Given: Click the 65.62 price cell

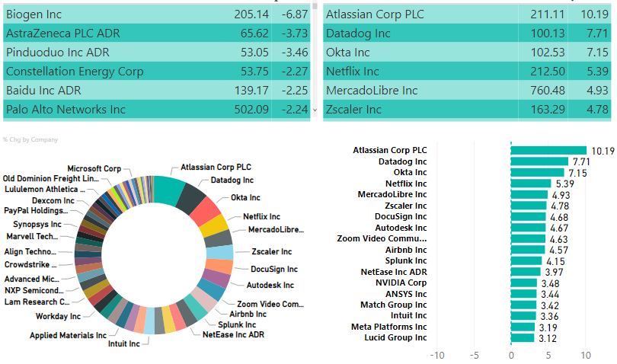Looking at the screenshot, I should [254, 33].
